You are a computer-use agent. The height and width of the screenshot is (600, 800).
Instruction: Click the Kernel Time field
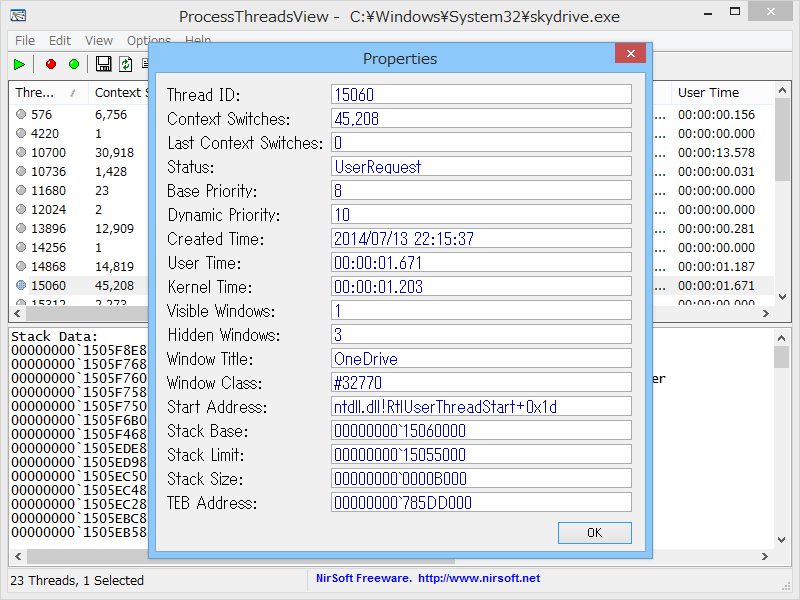click(x=481, y=286)
